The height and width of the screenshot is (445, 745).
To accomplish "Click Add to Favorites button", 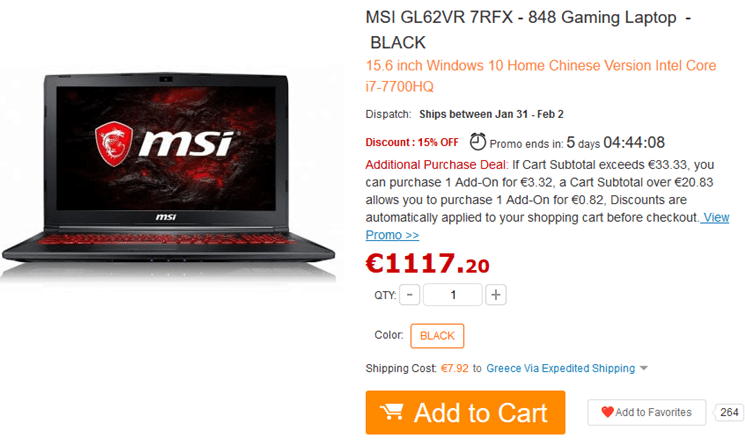I will (646, 412).
